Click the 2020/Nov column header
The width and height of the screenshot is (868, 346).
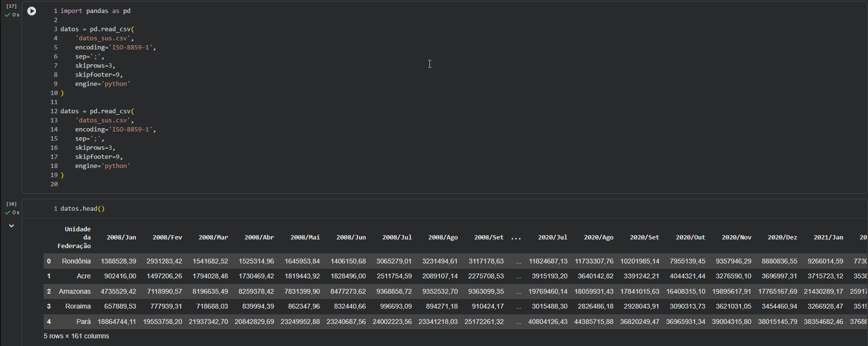tap(737, 238)
